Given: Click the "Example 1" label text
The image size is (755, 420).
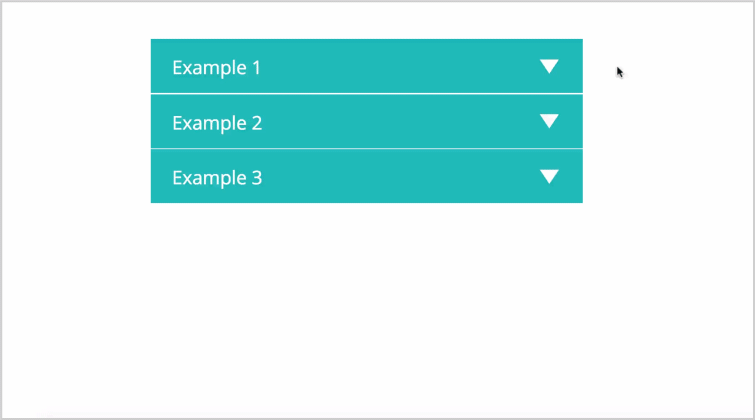Looking at the screenshot, I should (x=216, y=67).
